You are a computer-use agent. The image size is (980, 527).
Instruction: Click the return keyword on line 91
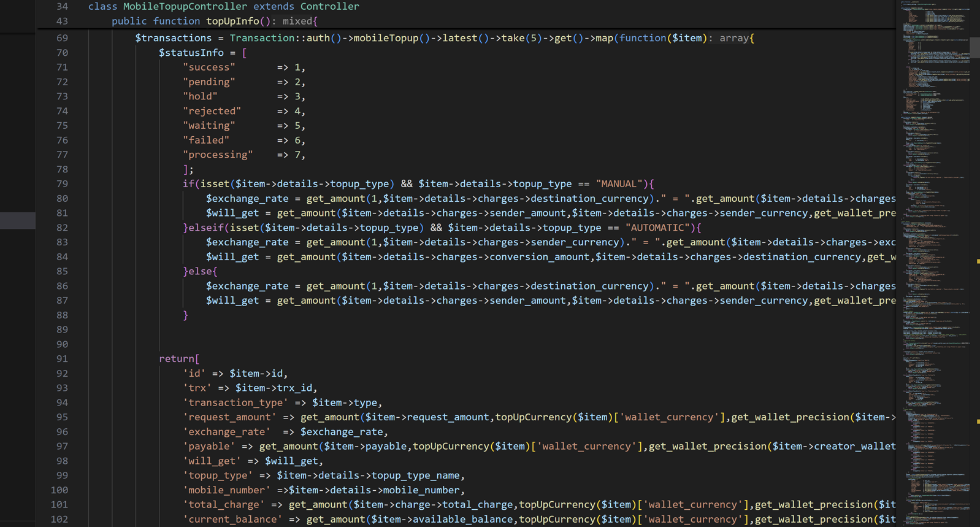click(176, 359)
